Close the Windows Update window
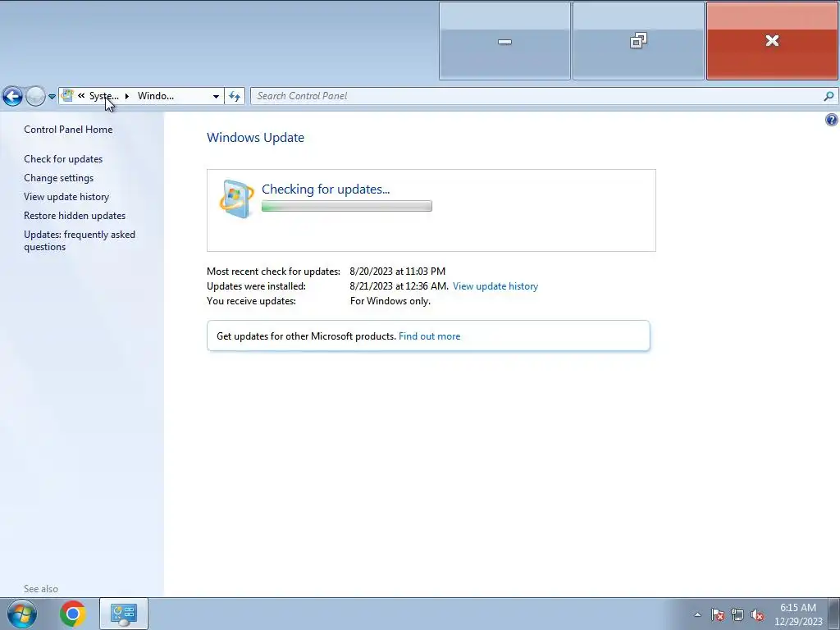 tap(772, 41)
